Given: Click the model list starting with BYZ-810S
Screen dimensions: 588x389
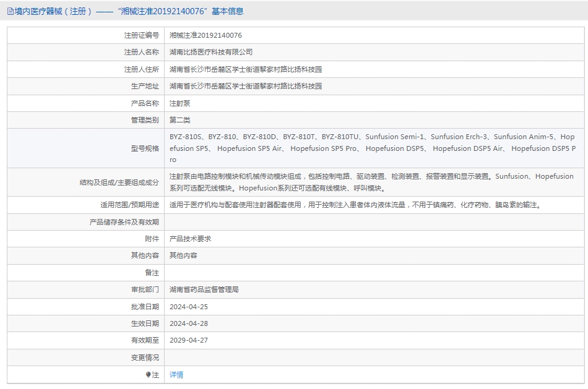Looking at the screenshot, I should [373, 148].
